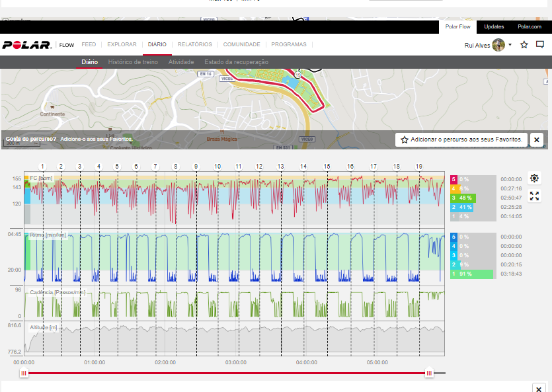Open the notifications message icon
The image size is (552, 392).
click(x=539, y=45)
